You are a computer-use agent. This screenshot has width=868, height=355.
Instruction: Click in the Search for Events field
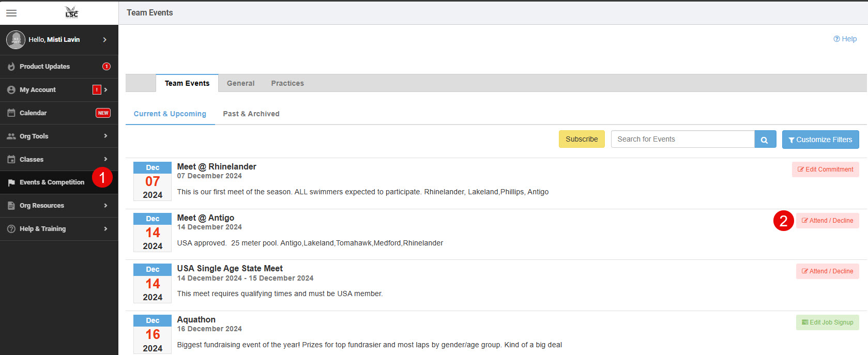point(682,140)
